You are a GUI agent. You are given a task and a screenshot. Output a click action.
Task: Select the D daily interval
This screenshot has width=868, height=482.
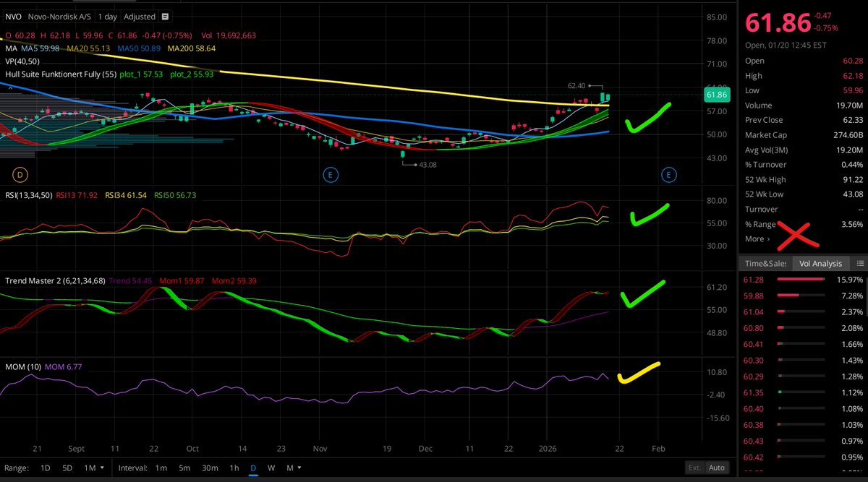[253, 468]
